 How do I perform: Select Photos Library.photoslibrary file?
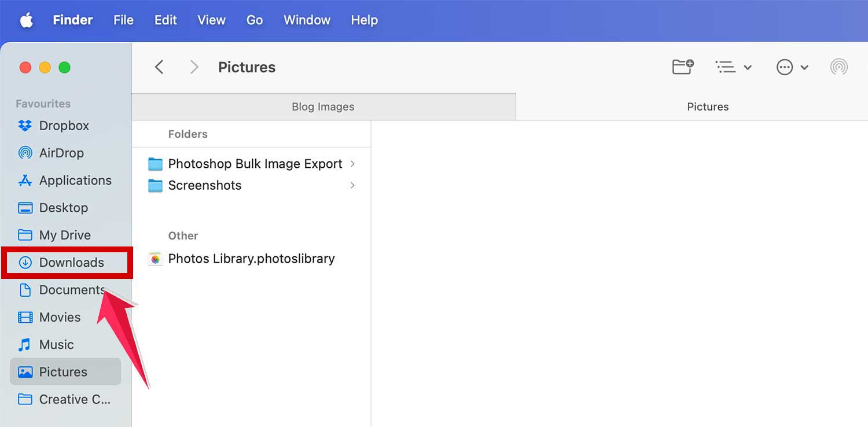[x=251, y=259]
